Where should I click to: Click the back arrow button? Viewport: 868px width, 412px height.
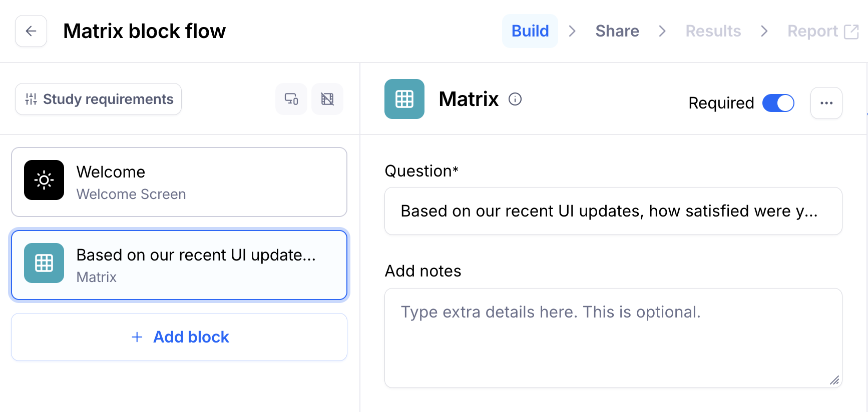pos(31,31)
